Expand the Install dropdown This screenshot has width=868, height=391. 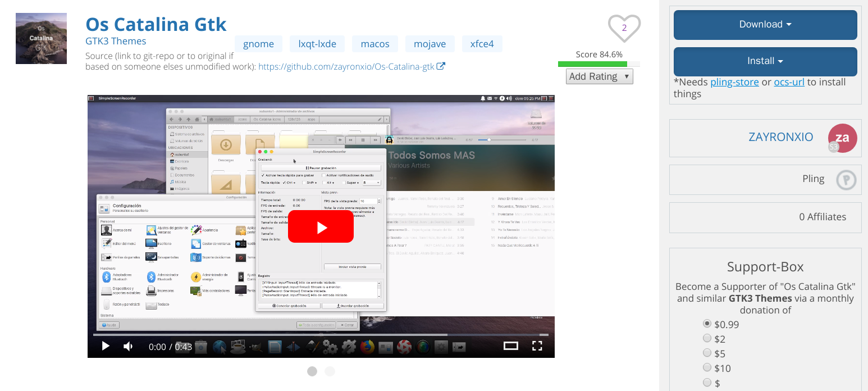click(765, 61)
